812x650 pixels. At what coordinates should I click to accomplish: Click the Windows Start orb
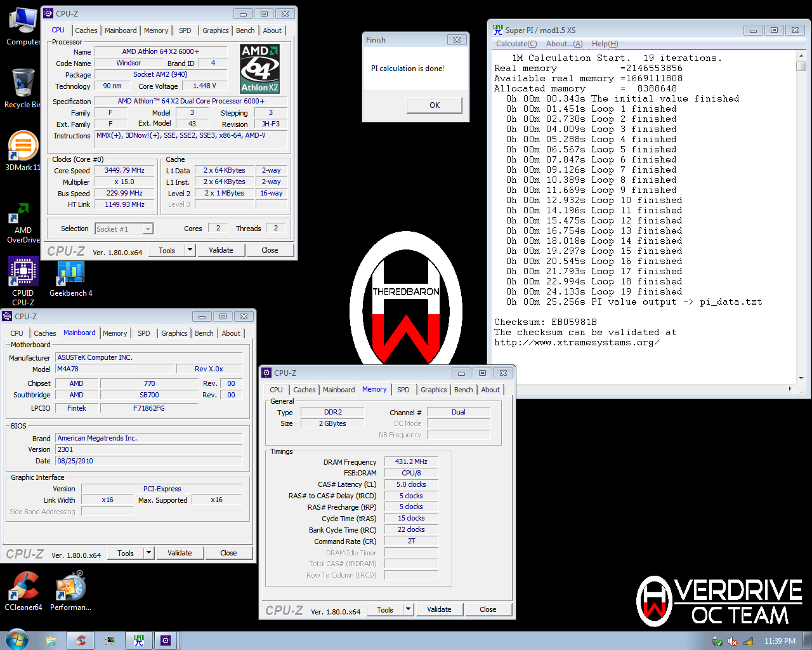[x=16, y=640]
